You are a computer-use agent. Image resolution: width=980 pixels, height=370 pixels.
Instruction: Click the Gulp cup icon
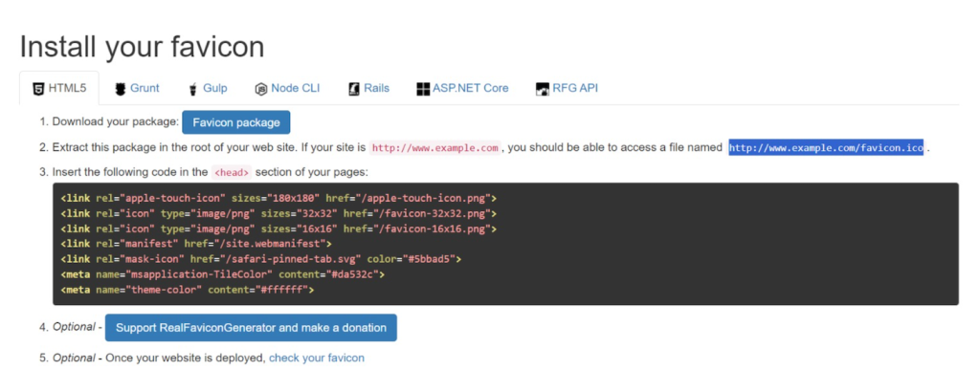point(193,89)
